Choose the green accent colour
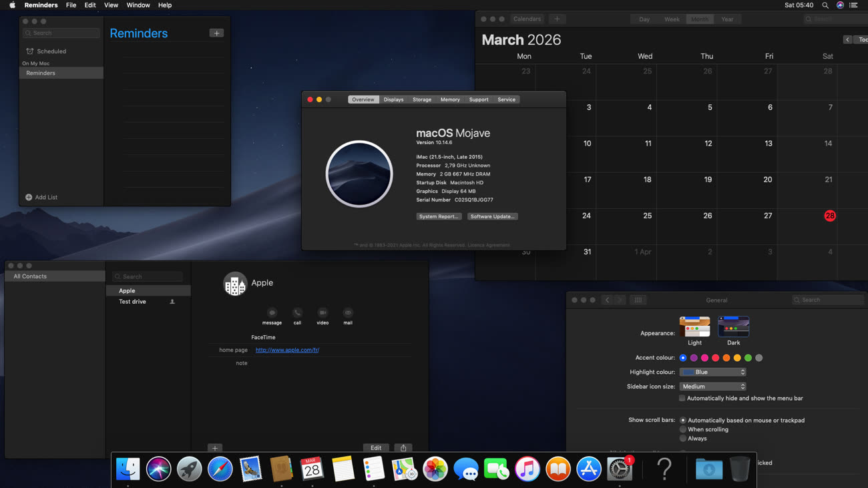This screenshot has height=488, width=868. click(x=748, y=358)
